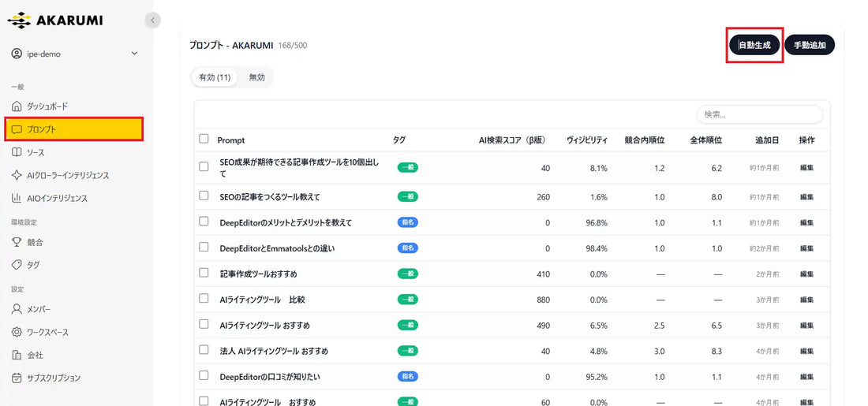
Task: Check the row SEOの記事をつくるツール教えて
Action: coord(204,196)
